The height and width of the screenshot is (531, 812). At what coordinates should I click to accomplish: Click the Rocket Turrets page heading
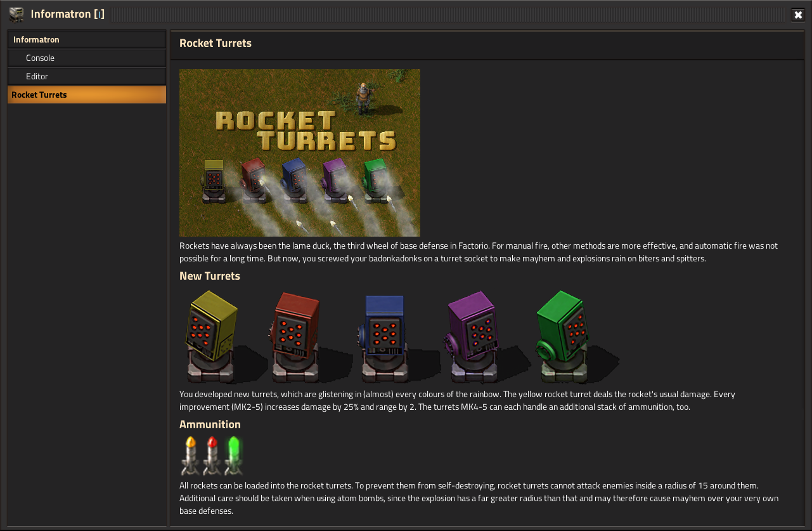pos(216,43)
